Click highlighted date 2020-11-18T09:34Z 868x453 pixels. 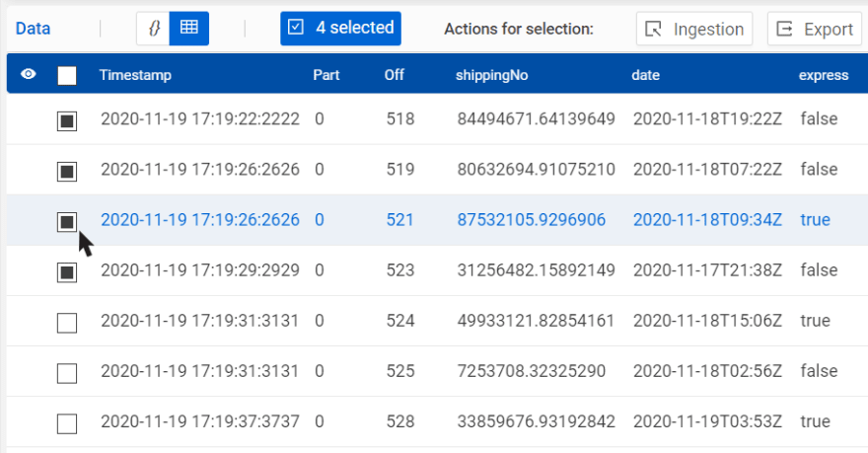click(707, 219)
